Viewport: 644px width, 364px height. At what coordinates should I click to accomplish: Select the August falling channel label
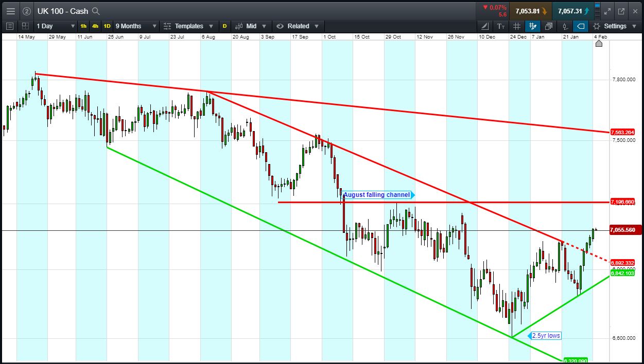(x=378, y=195)
